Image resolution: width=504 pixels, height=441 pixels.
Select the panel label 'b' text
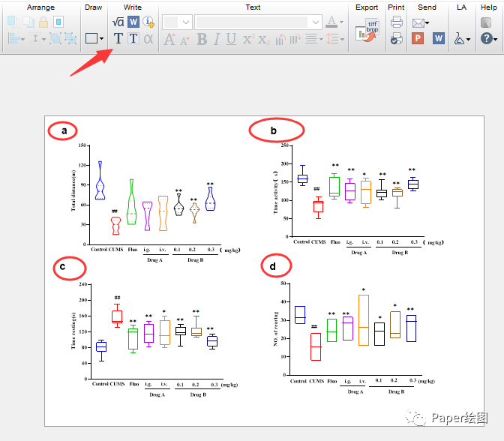[x=273, y=130]
